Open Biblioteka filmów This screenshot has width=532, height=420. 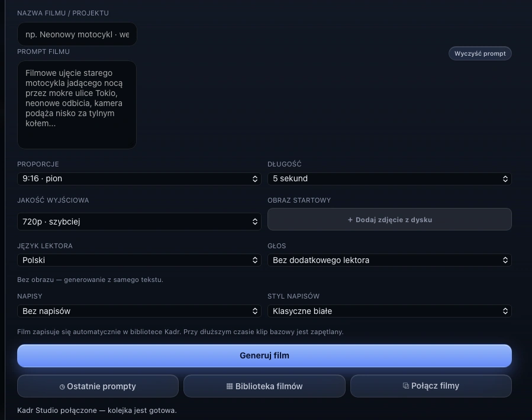tap(265, 386)
